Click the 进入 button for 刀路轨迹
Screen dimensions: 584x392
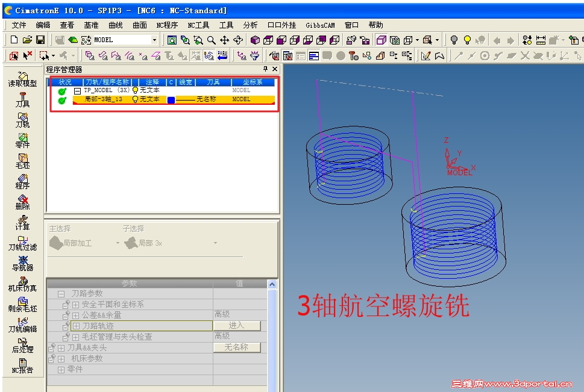(x=236, y=326)
